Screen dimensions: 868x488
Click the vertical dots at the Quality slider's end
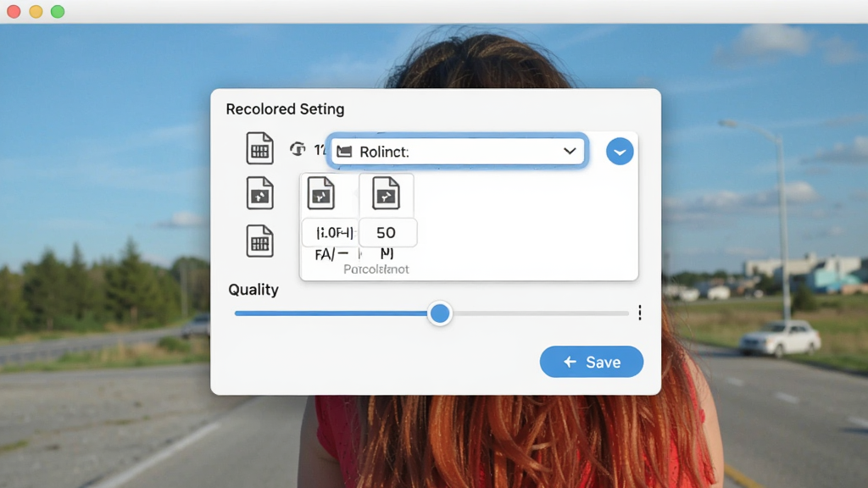click(640, 313)
